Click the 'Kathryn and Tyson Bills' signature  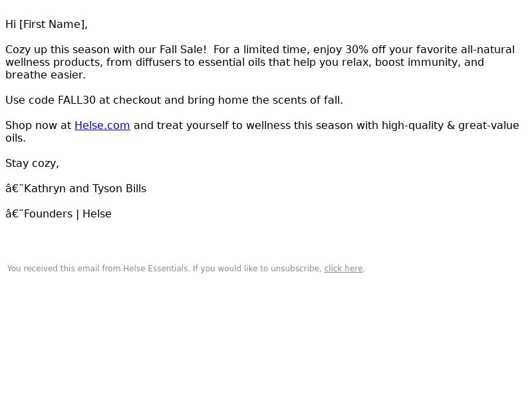(x=85, y=189)
